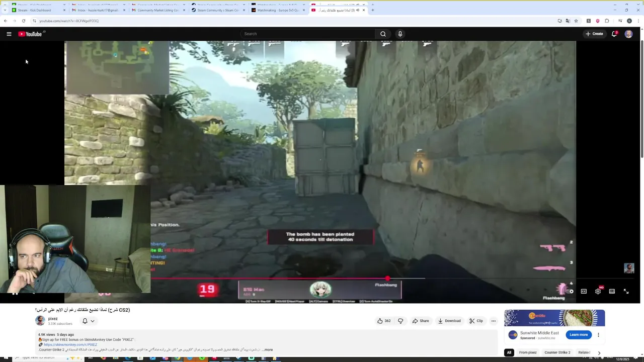This screenshot has width=644, height=362.
Task: Create a Clip of the video
Action: (476, 321)
